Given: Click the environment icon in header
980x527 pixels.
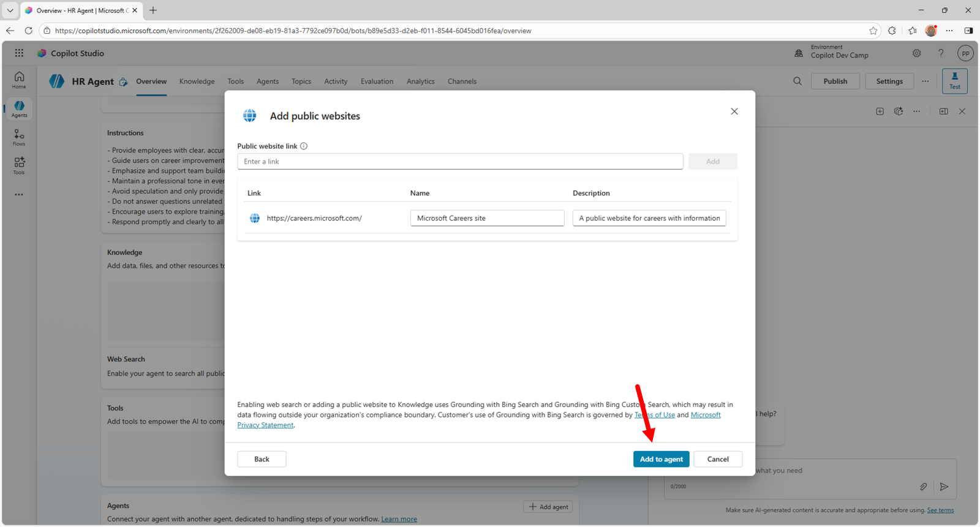Looking at the screenshot, I should [799, 53].
